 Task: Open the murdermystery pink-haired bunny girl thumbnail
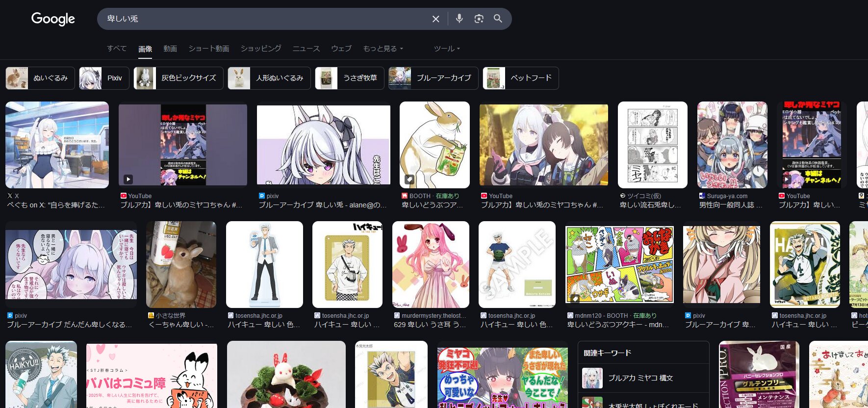point(431,264)
